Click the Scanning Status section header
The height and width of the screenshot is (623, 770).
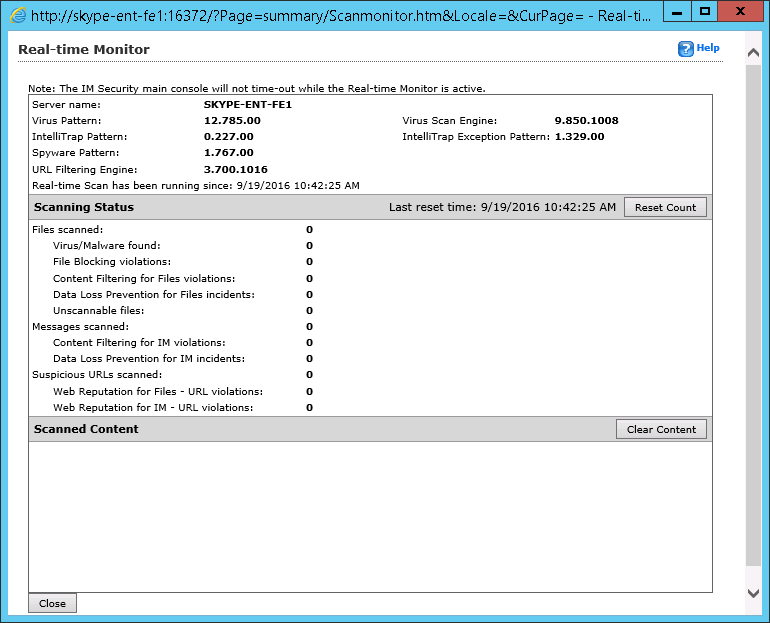(84, 207)
